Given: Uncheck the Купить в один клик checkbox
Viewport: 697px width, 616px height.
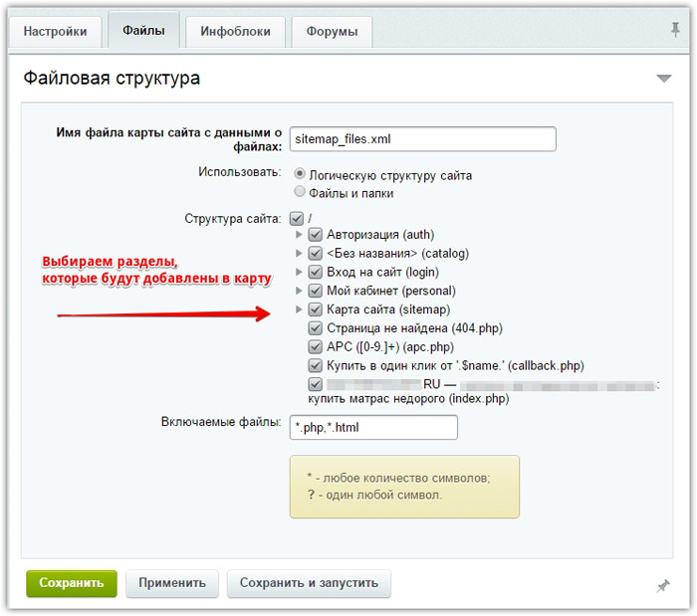Looking at the screenshot, I should [x=316, y=366].
